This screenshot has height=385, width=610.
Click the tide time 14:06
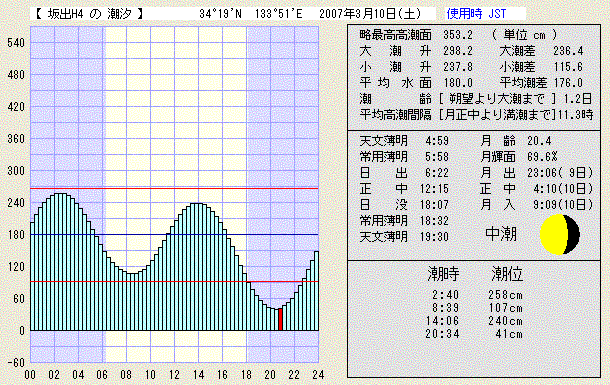pos(442,321)
